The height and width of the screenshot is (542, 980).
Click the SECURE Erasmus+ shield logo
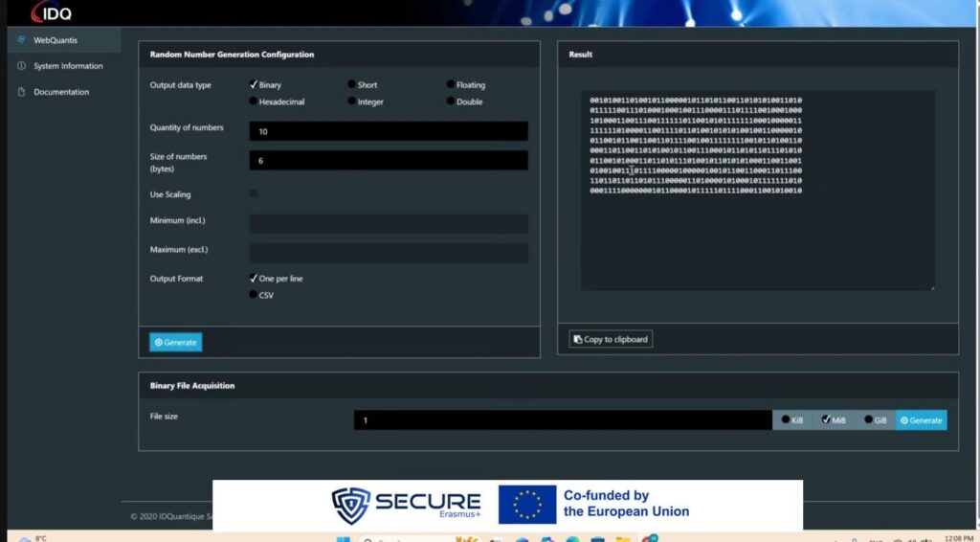(x=349, y=506)
